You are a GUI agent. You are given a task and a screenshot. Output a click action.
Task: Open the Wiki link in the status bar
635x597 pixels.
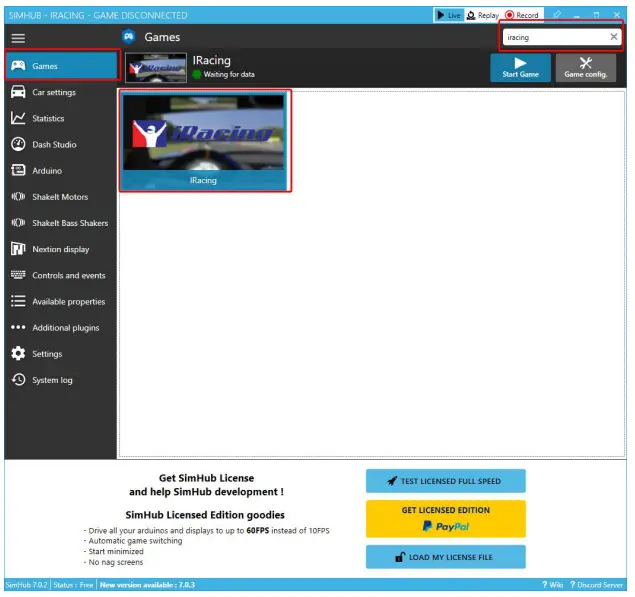click(x=553, y=585)
